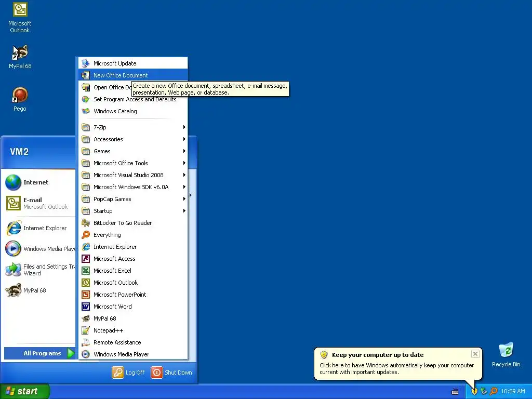This screenshot has width=532, height=399.
Task: Click Files and Settings Transfer Wizard icon
Action: (x=13, y=270)
